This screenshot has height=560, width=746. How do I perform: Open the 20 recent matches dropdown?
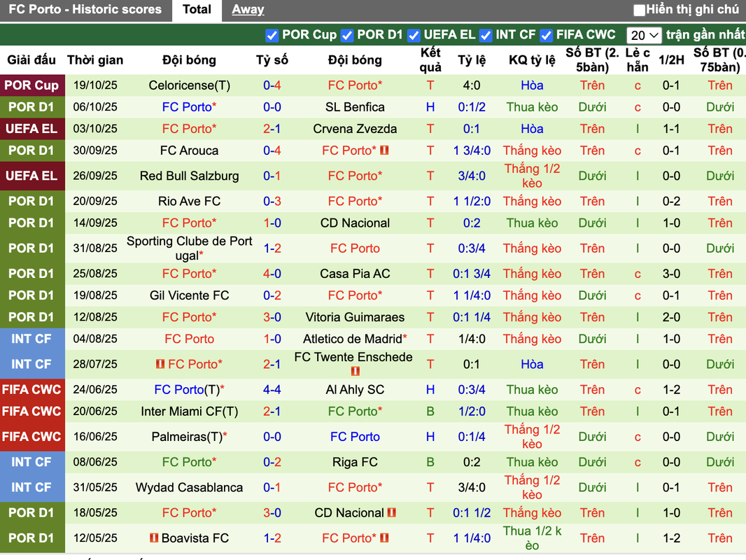click(644, 35)
